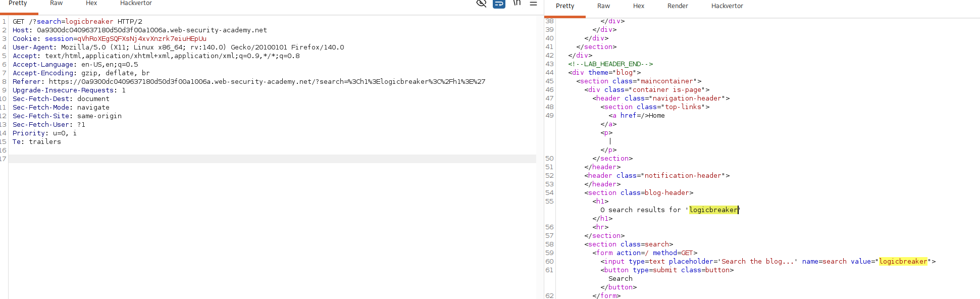Click the 'a href=/>Home' response line
980x299 pixels.
click(x=637, y=116)
